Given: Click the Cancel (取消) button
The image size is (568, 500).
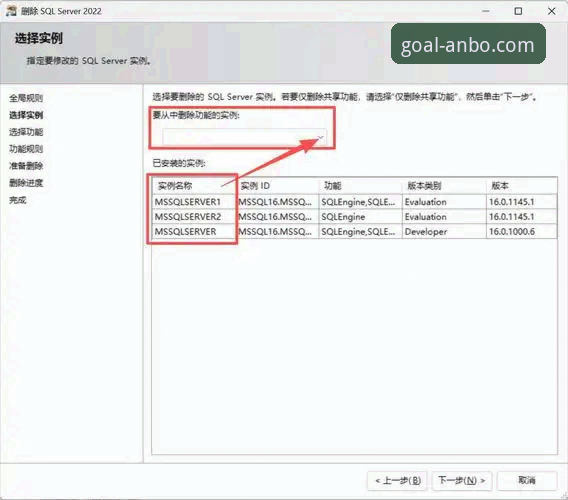Looking at the screenshot, I should pos(527,480).
